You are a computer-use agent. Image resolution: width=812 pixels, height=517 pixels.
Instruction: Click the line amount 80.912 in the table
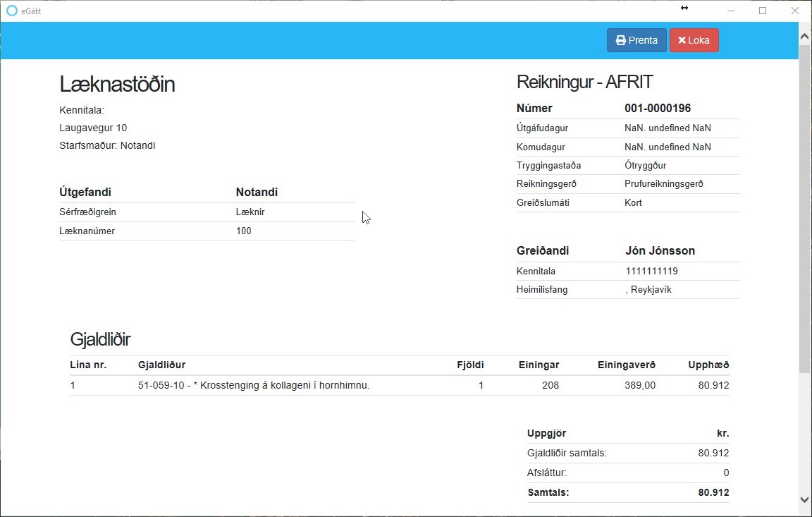pyautogui.click(x=713, y=385)
